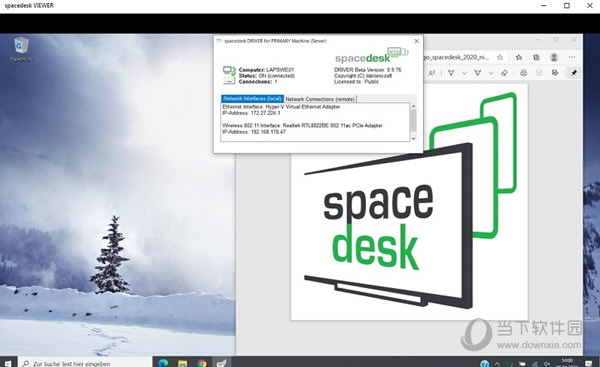
Task: Click scroll down arrow in interfaces list
Action: point(413,138)
